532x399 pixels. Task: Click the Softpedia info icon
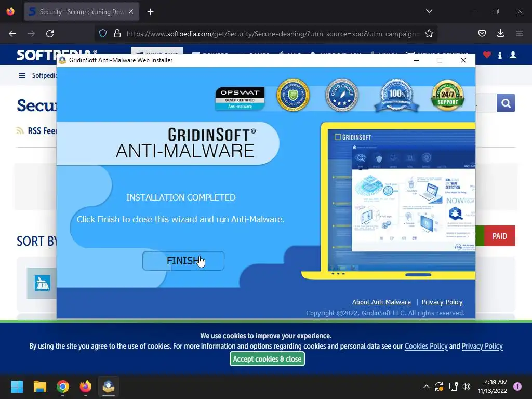point(500,55)
